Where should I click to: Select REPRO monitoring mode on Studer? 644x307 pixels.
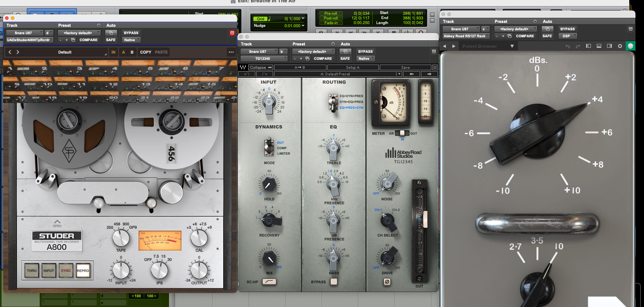[x=83, y=270]
